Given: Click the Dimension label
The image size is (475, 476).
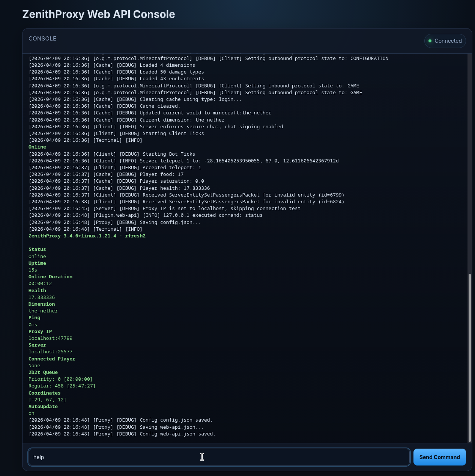Looking at the screenshot, I should pos(42,304).
